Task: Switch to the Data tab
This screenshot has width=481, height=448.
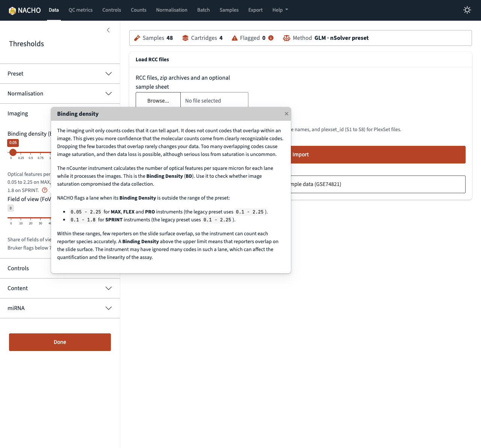Action: click(54, 10)
